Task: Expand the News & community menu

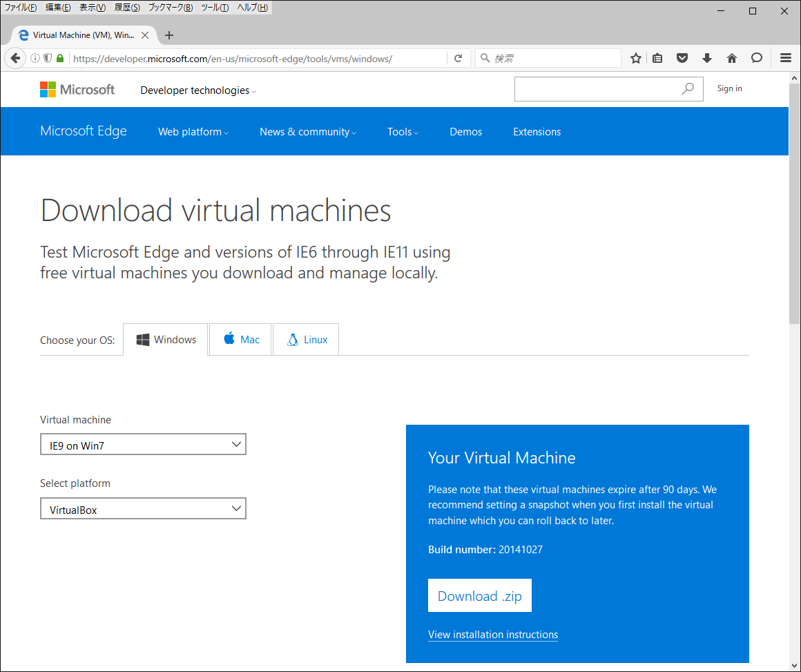Action: (x=307, y=132)
